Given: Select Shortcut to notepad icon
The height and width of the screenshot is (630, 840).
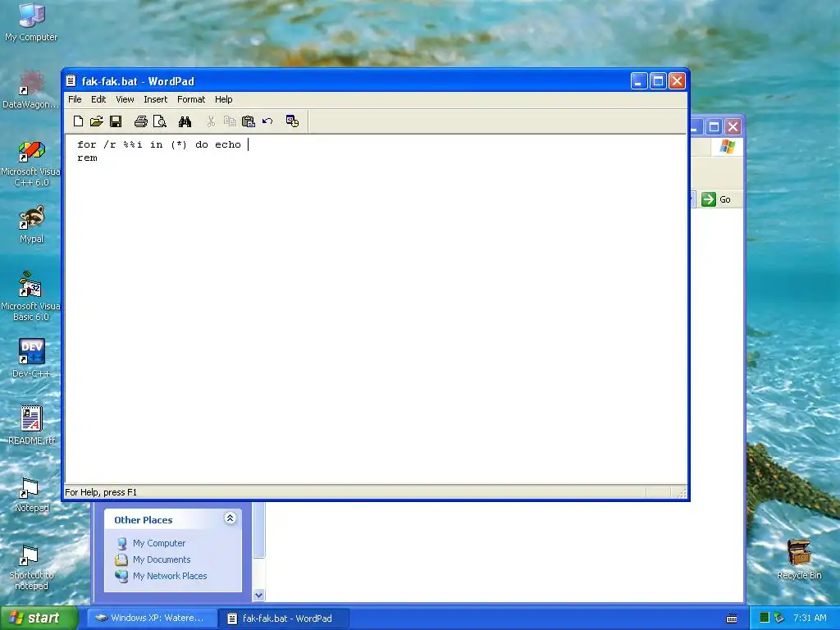Looking at the screenshot, I should click(31, 567).
